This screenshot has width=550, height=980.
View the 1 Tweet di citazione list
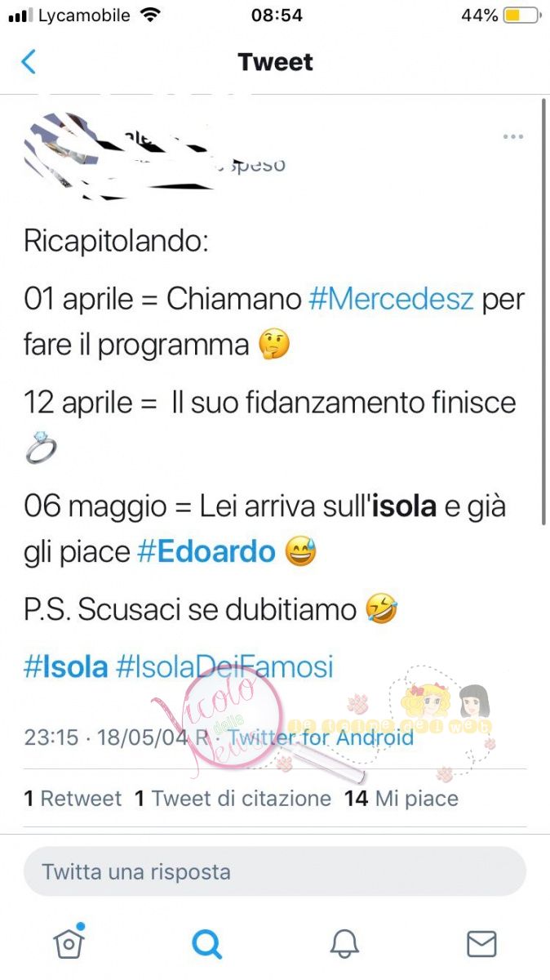[x=233, y=798]
